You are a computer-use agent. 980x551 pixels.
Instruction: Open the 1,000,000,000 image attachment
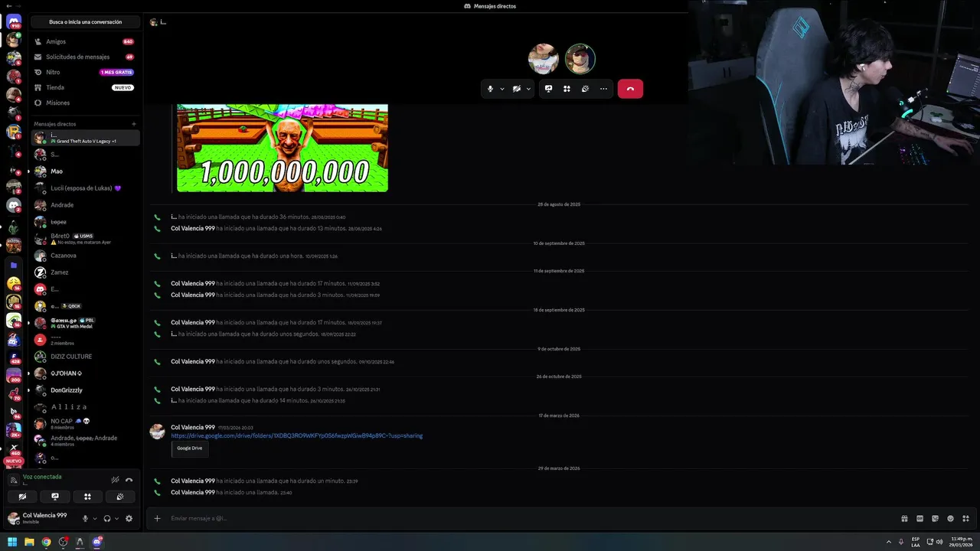click(282, 148)
